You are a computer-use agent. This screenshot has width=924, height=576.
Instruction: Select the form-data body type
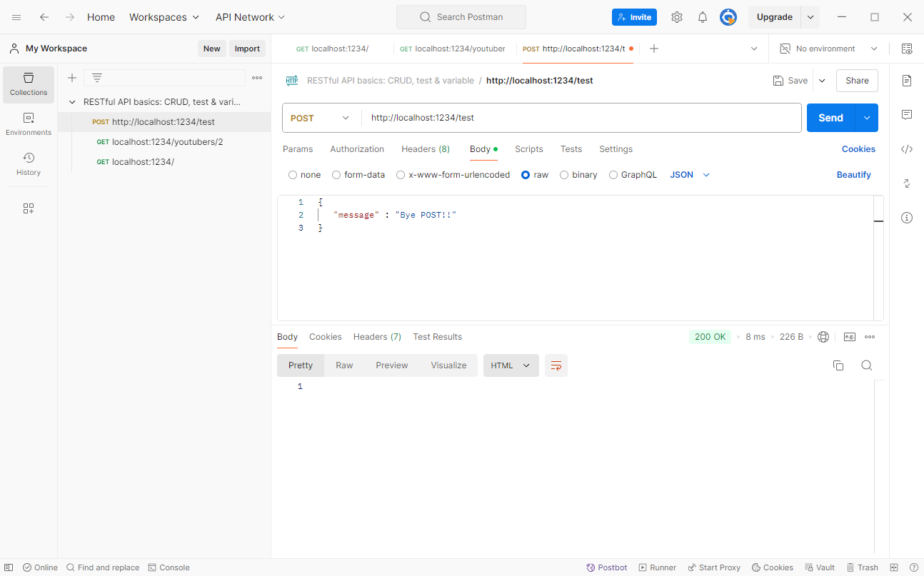pos(336,175)
